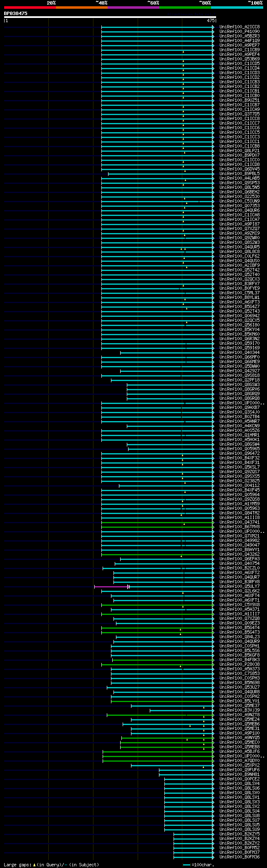Open hit UniRef100_P41090
This screenshot has height=868, width=267.
click(x=239, y=32)
